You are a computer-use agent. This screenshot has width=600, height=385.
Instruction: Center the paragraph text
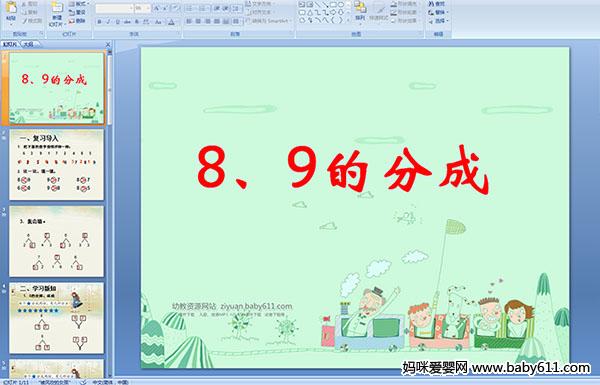(198, 21)
